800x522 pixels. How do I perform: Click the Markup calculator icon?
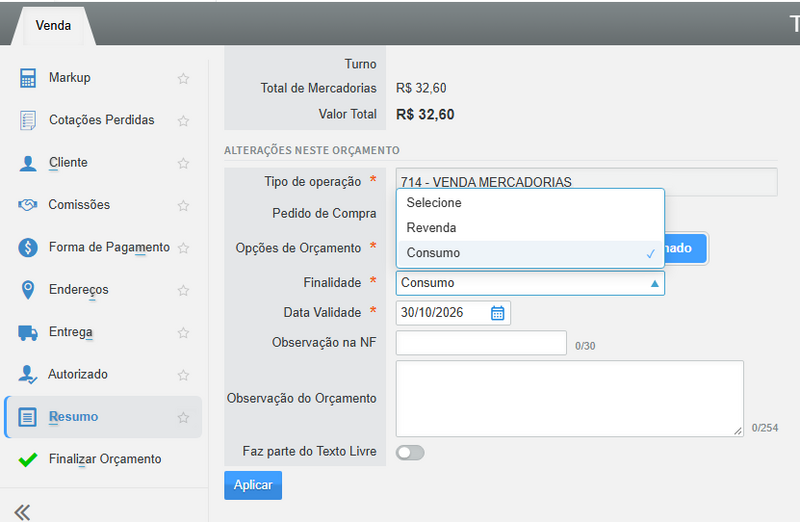tap(28, 78)
